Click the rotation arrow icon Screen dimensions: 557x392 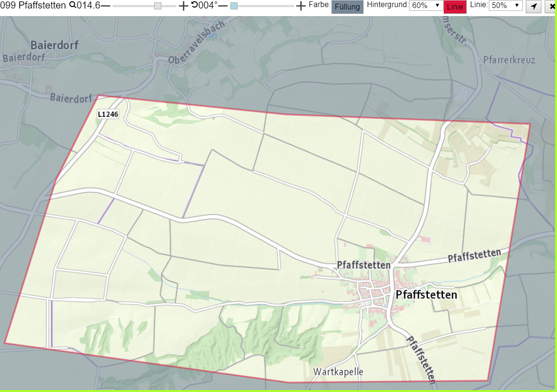pos(195,5)
